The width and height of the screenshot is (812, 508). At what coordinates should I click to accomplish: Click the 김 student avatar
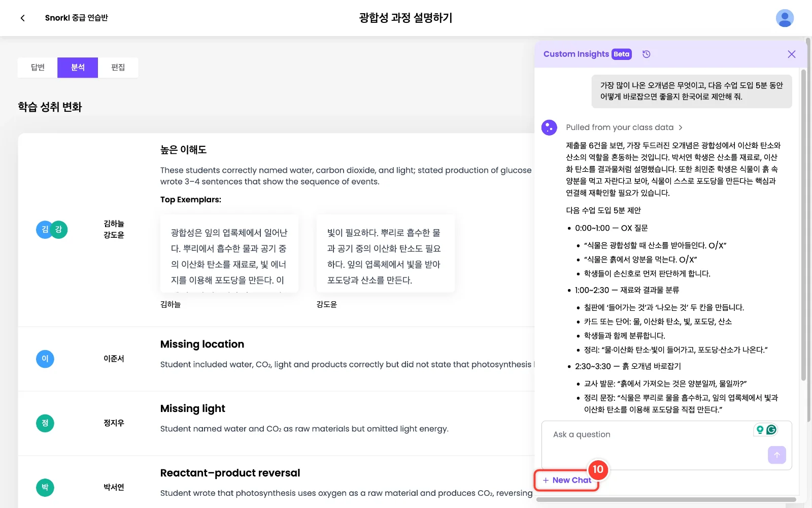click(x=45, y=230)
